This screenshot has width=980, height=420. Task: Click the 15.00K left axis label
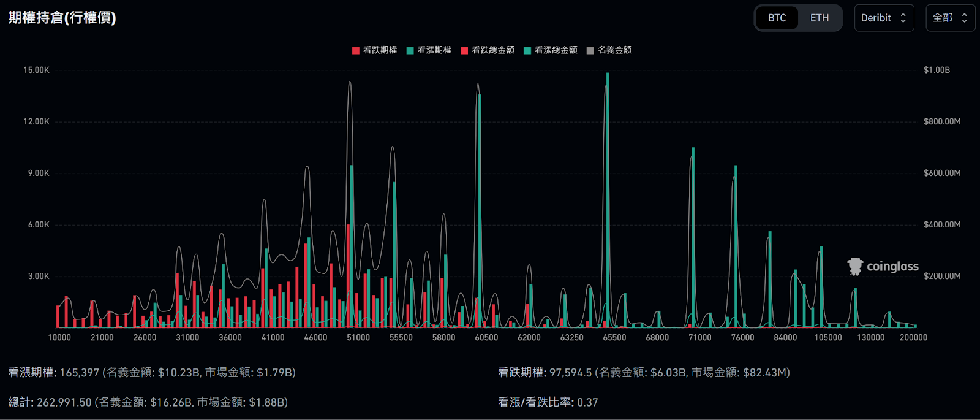pyautogui.click(x=36, y=70)
